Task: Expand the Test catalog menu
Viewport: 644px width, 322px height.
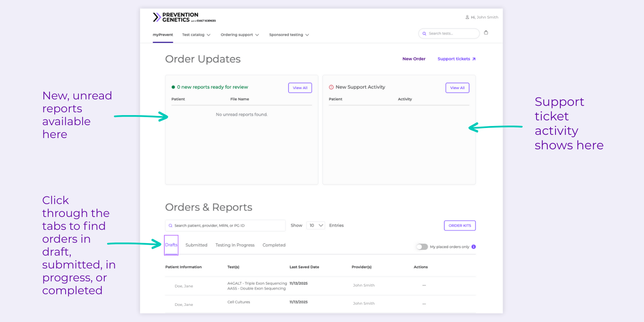Action: 196,35
